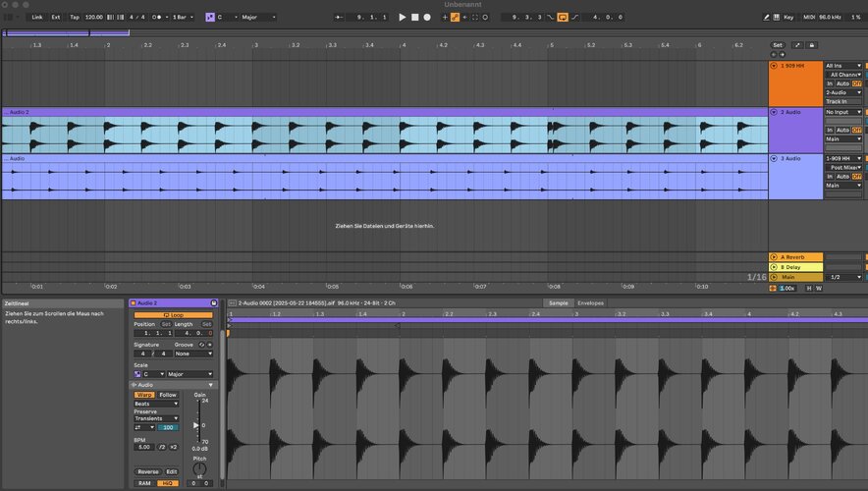868x491 pixels.
Task: Click the Tap tempo button
Action: tap(74, 17)
